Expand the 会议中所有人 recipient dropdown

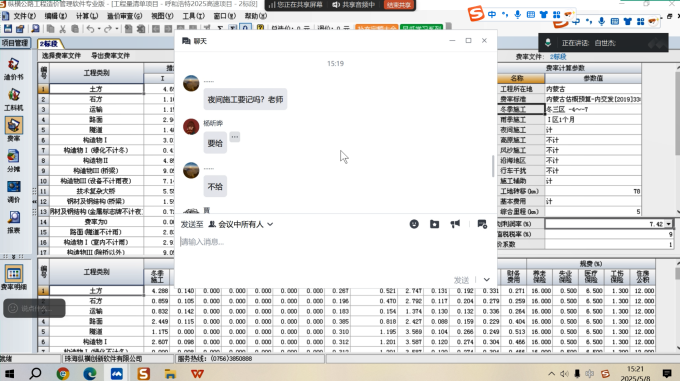point(241,224)
